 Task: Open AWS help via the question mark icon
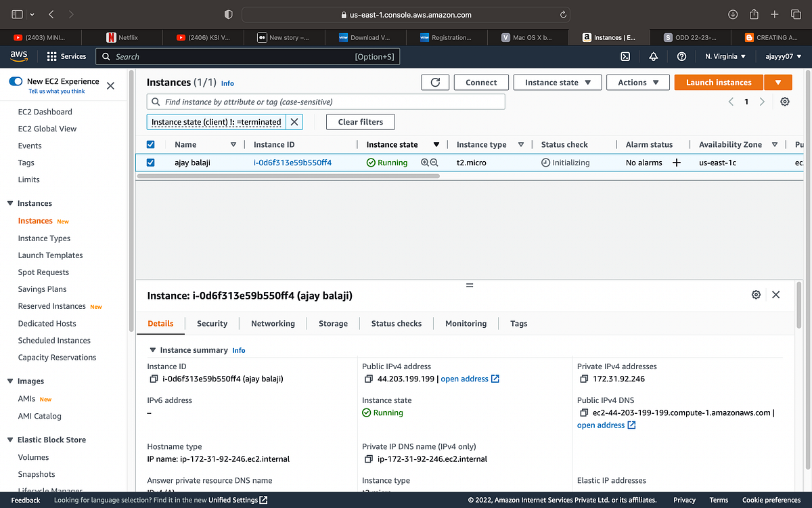tap(681, 56)
